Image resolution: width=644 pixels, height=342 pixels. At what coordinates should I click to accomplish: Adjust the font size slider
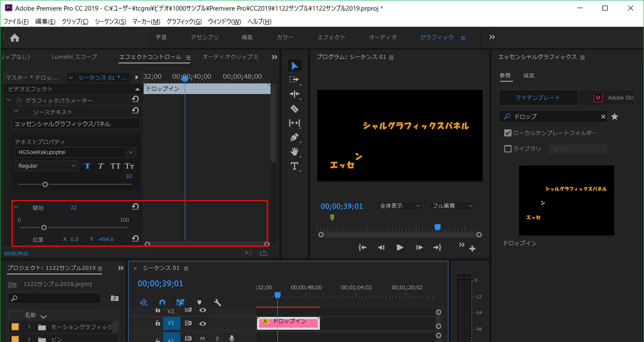[45, 184]
